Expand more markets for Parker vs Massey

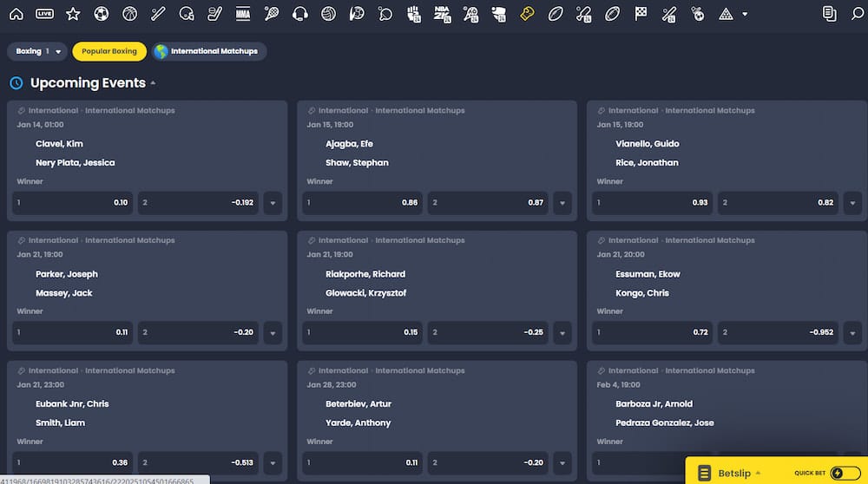tap(273, 333)
